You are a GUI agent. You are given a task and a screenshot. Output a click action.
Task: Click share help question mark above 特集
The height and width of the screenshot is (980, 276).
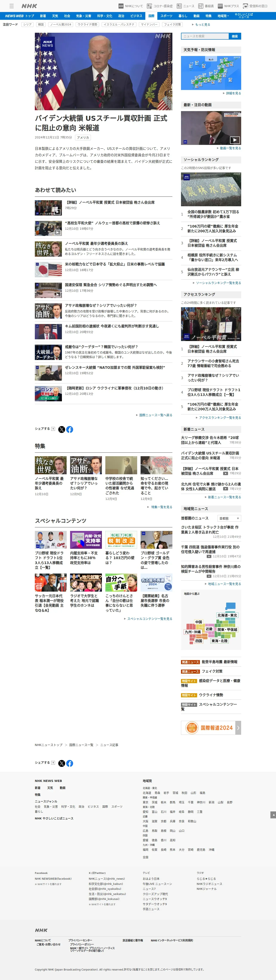[x=53, y=429]
